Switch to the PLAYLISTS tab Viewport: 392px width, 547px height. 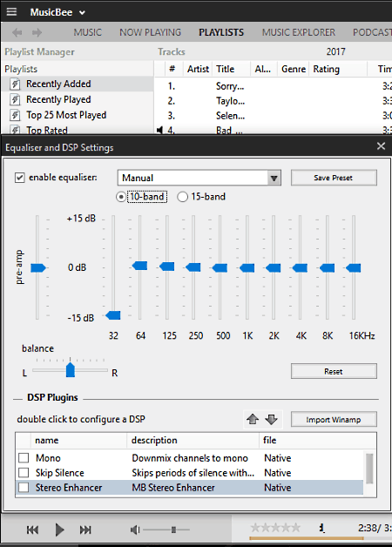[221, 32]
